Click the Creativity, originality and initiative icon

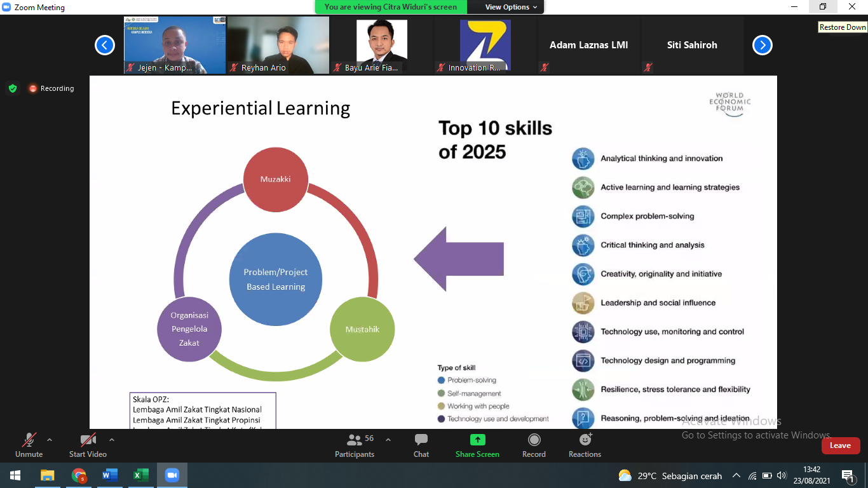[583, 274]
